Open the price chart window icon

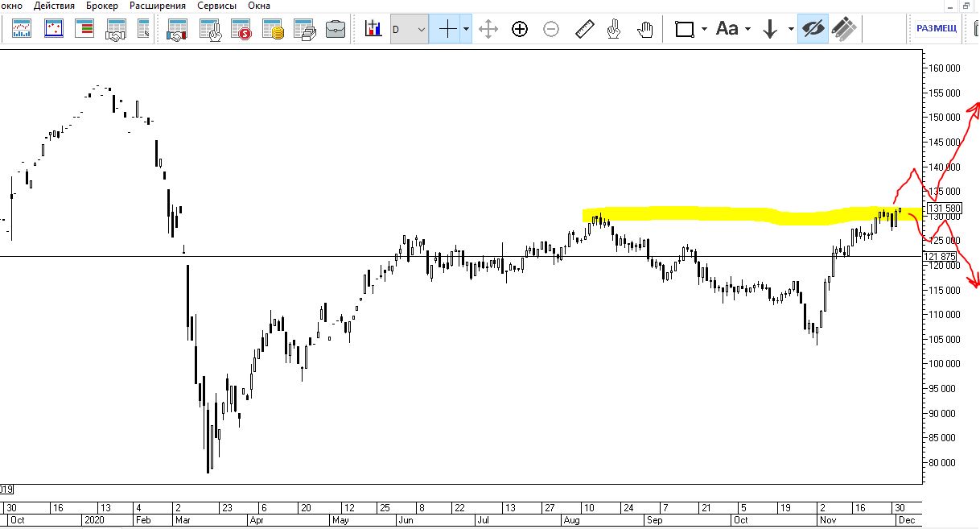click(22, 30)
